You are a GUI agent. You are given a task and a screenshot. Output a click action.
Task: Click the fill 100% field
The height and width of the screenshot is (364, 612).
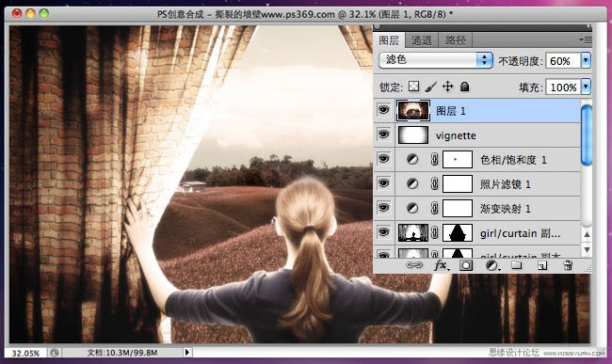(x=563, y=87)
